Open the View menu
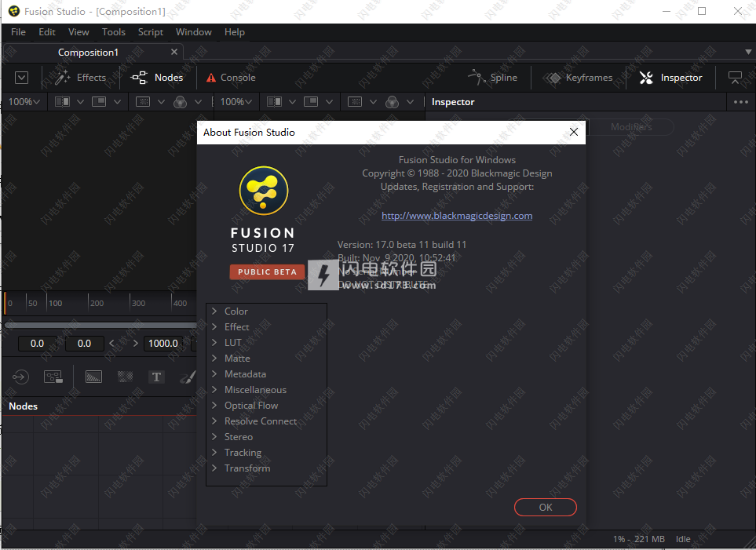The width and height of the screenshot is (756, 550). pos(79,32)
